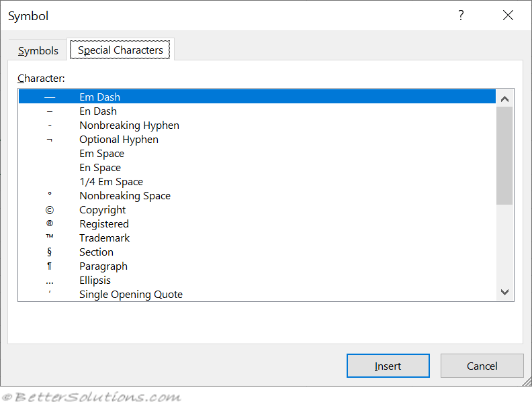The width and height of the screenshot is (532, 412).
Task: Click the © copyright symbol glyph
Action: (50, 210)
